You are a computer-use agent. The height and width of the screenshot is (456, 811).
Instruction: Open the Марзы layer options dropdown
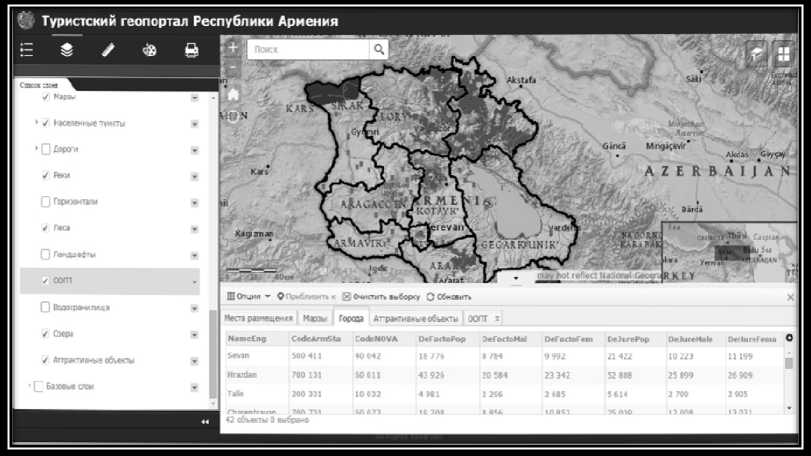click(x=194, y=98)
